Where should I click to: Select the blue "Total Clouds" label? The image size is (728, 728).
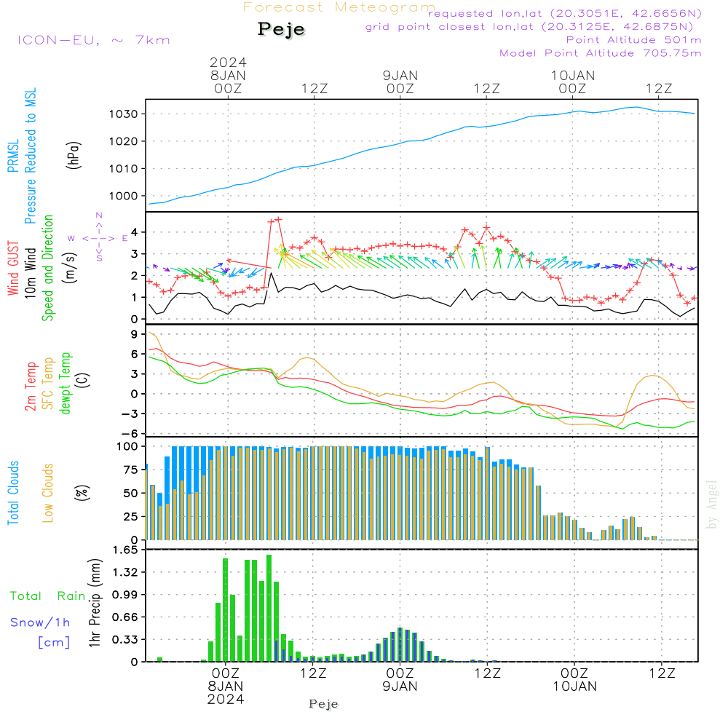coord(13,493)
